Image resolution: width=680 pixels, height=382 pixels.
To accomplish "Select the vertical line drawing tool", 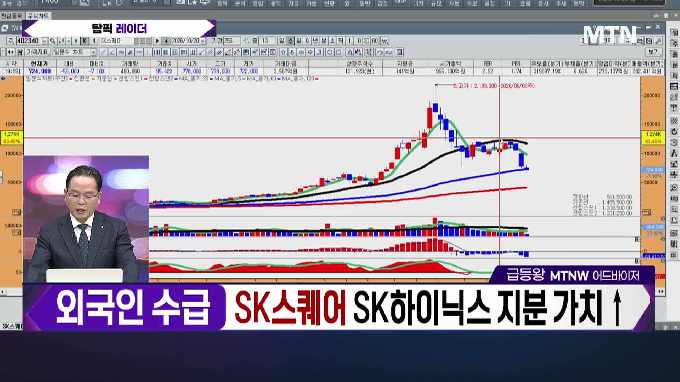I will [x=147, y=52].
